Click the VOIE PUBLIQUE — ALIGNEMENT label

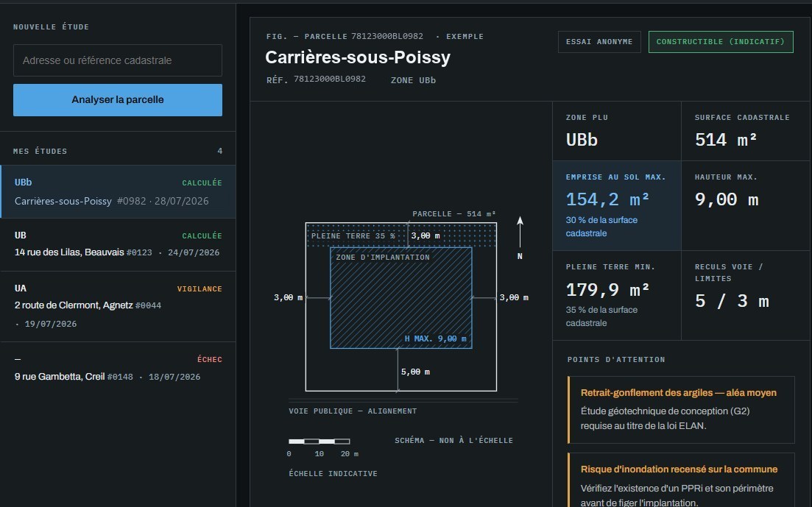(353, 411)
